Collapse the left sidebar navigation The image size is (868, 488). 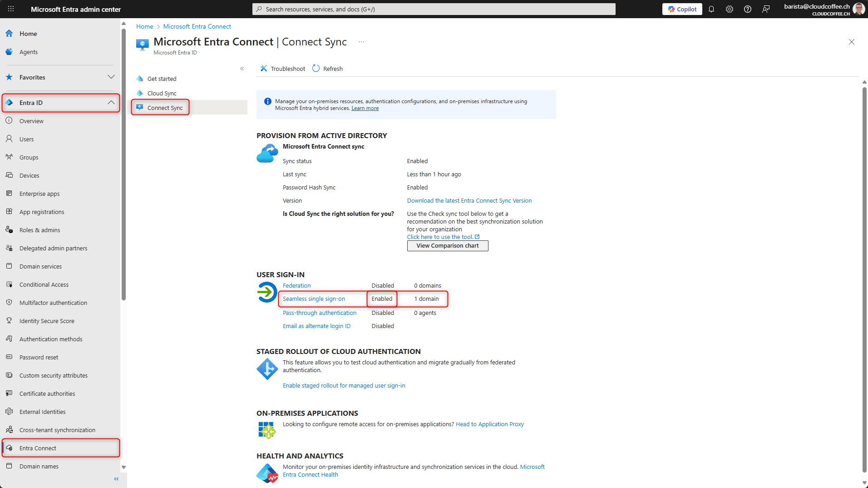click(x=116, y=479)
